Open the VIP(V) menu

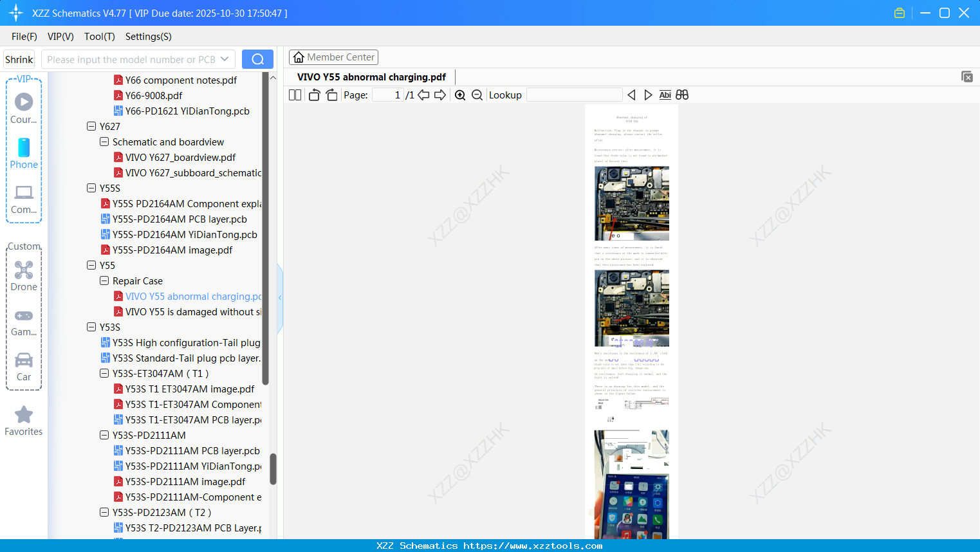(60, 36)
